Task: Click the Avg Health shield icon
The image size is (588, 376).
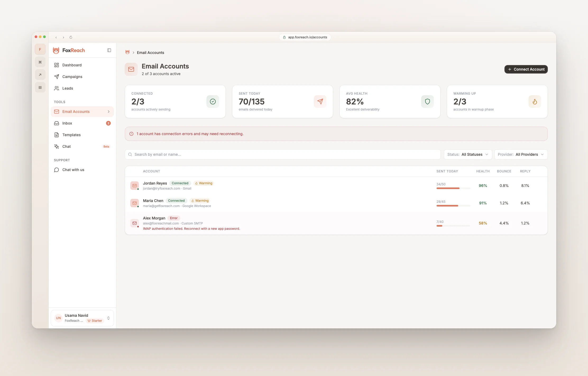Action: [427, 102]
